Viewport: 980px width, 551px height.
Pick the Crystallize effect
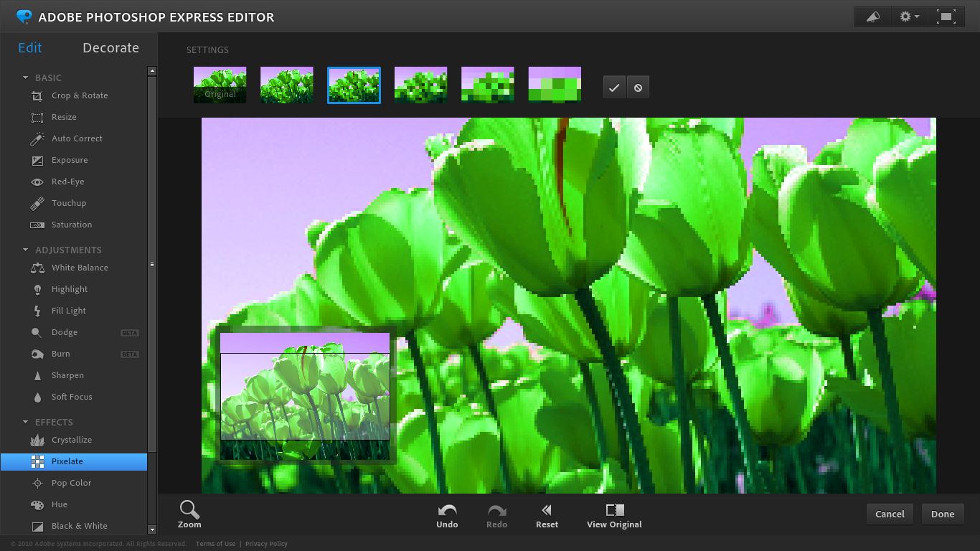pyautogui.click(x=71, y=440)
